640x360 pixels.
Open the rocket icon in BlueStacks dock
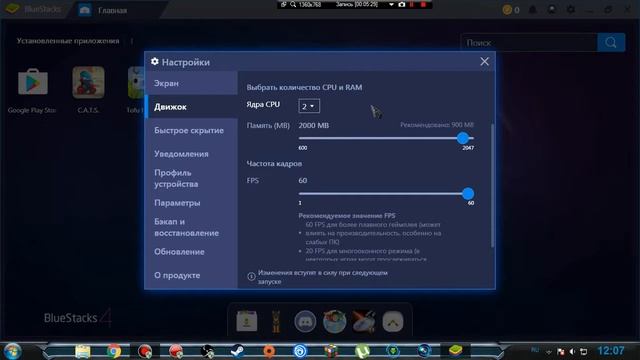[364, 321]
